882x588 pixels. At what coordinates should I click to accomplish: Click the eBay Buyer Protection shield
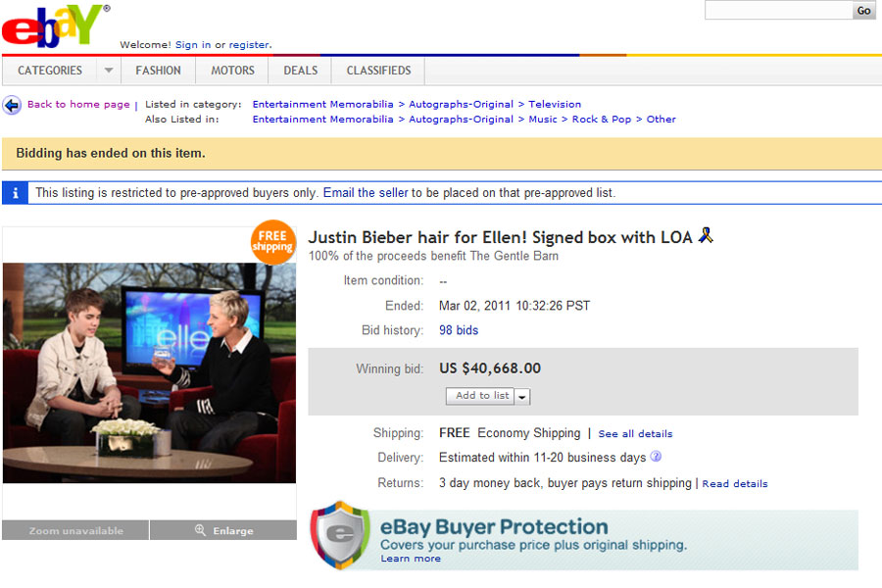point(341,535)
